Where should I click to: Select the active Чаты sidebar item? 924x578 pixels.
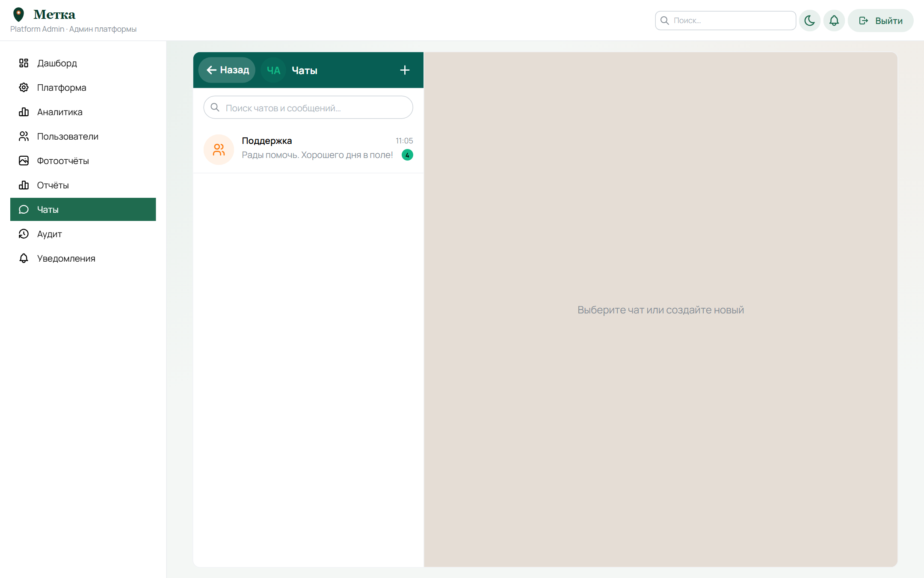(83, 209)
